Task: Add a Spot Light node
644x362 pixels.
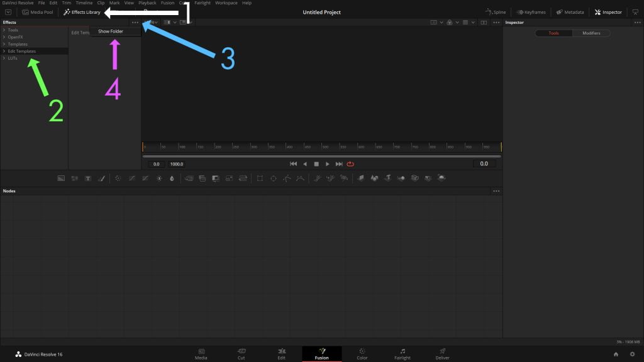Action: [428, 178]
